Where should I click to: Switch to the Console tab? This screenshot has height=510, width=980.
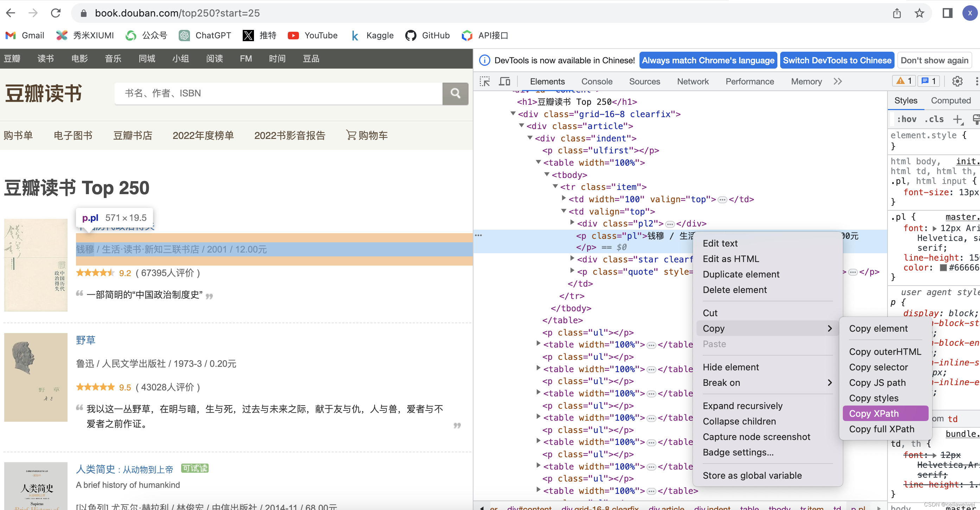(597, 81)
